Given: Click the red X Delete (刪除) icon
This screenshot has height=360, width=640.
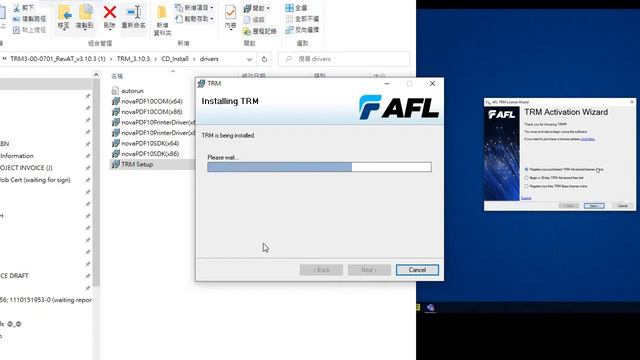Looking at the screenshot, I should coord(109,12).
